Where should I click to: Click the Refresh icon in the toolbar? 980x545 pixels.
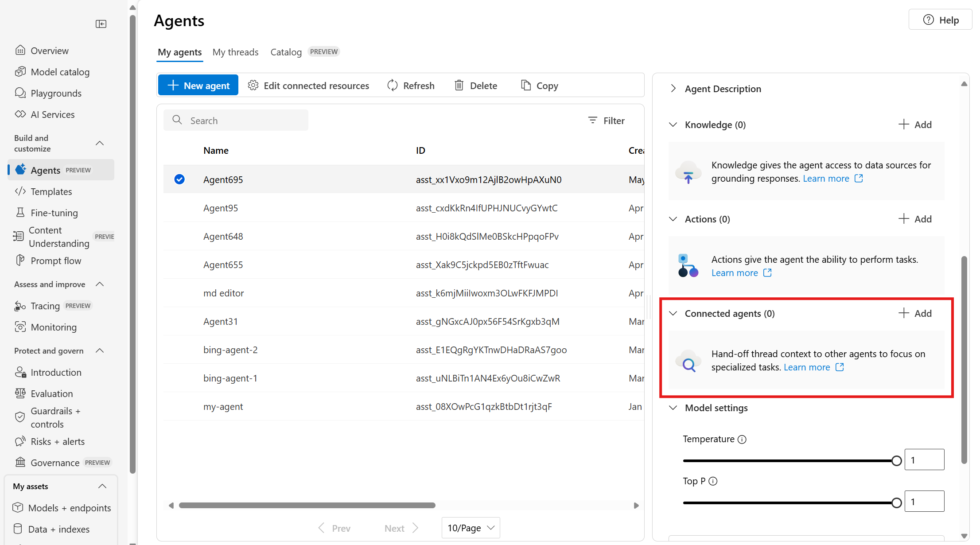tap(393, 86)
